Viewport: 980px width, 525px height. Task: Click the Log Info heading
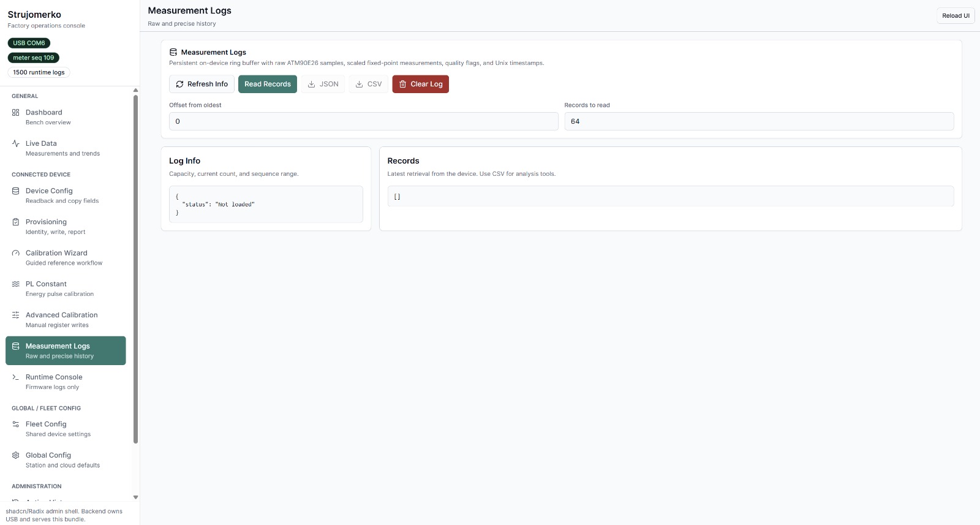[x=184, y=161]
